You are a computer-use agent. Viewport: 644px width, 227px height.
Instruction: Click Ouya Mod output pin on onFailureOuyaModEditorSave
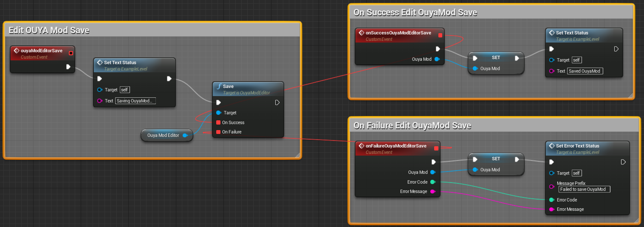click(432, 172)
